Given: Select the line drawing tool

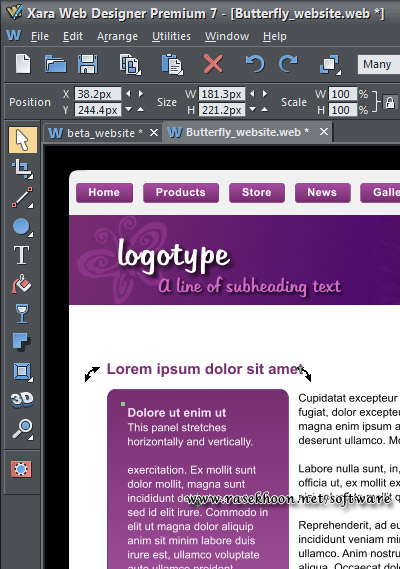Looking at the screenshot, I should point(23,197).
